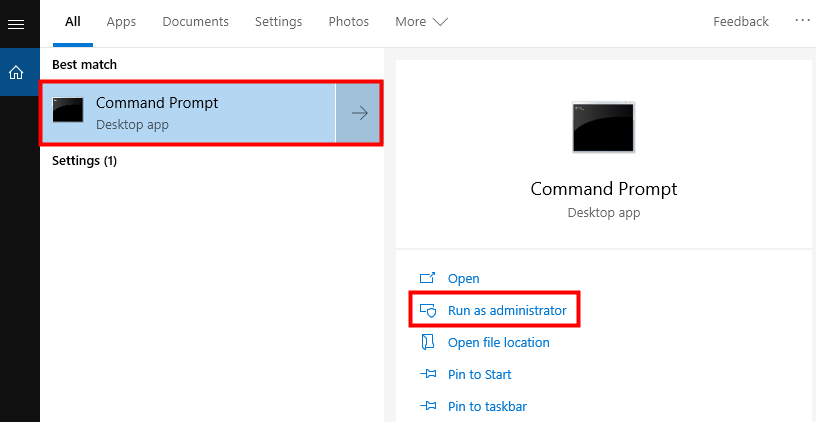816x422 pixels.
Task: Switch to the Photos tab
Action: tap(349, 22)
